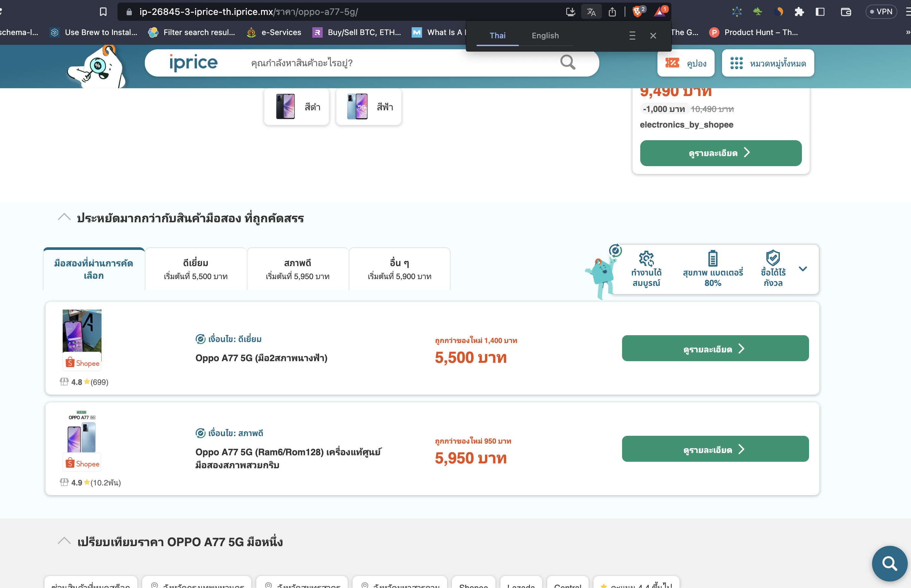Choose the สีฟ้า blue color option
The height and width of the screenshot is (588, 911).
[368, 107]
